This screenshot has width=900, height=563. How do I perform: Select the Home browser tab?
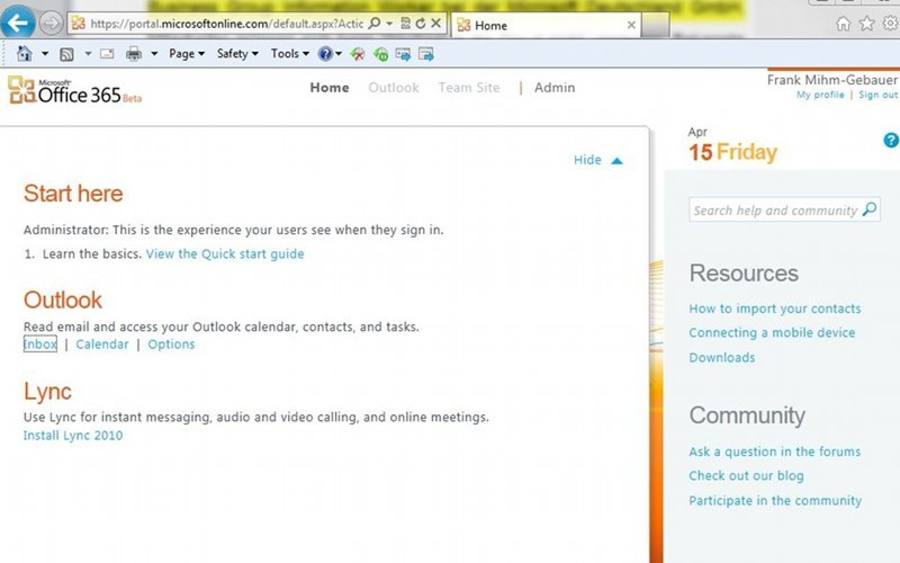(x=546, y=25)
